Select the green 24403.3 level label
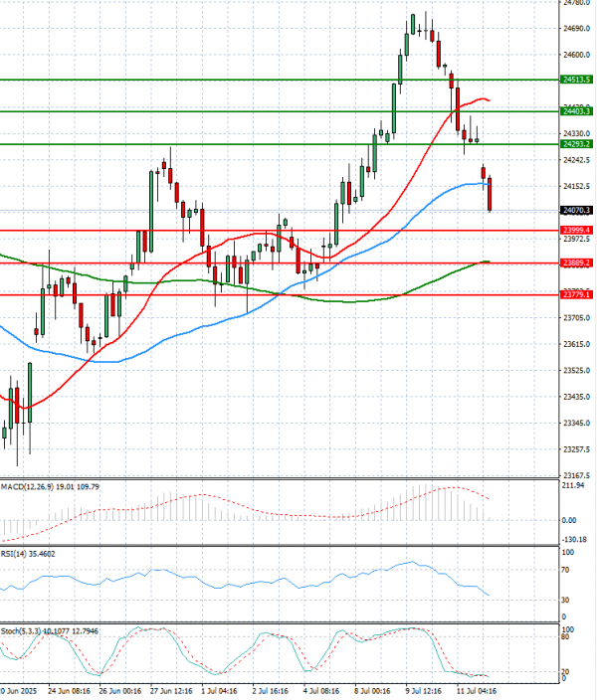This screenshot has height=700, width=597. tap(576, 111)
